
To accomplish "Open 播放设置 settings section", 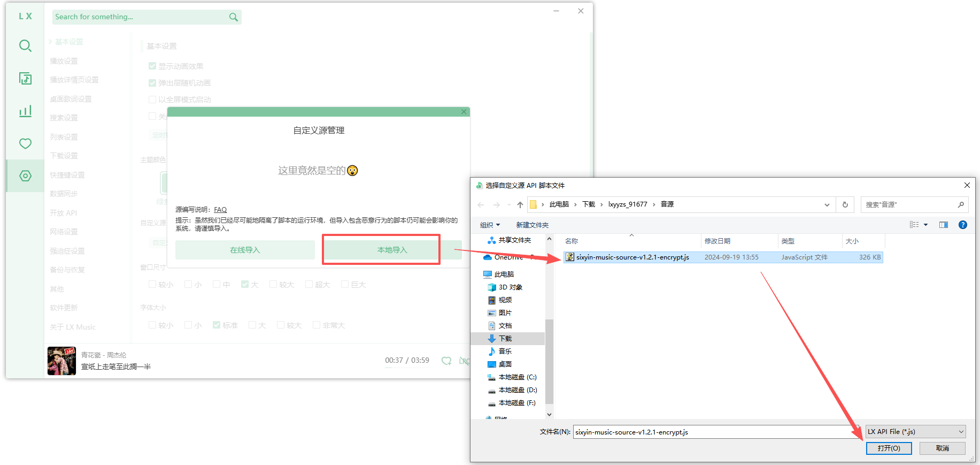I will click(64, 61).
